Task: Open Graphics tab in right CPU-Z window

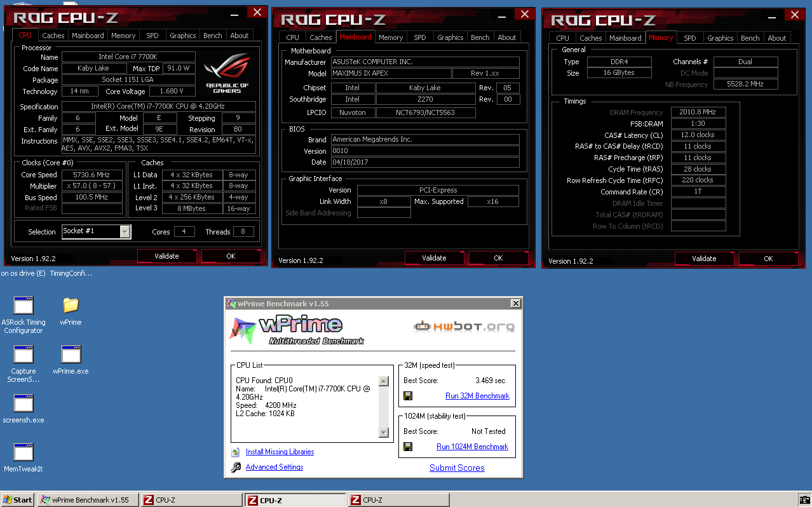Action: (x=721, y=38)
